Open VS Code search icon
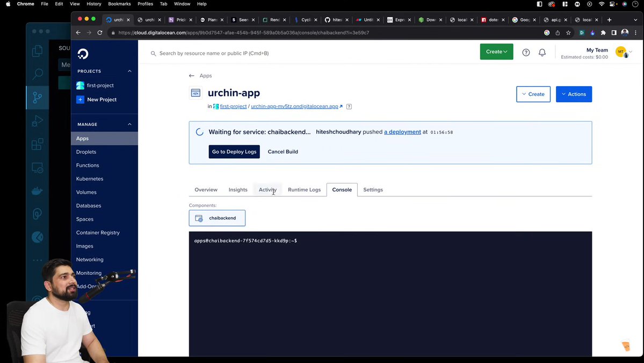The height and width of the screenshot is (363, 644). click(x=38, y=74)
